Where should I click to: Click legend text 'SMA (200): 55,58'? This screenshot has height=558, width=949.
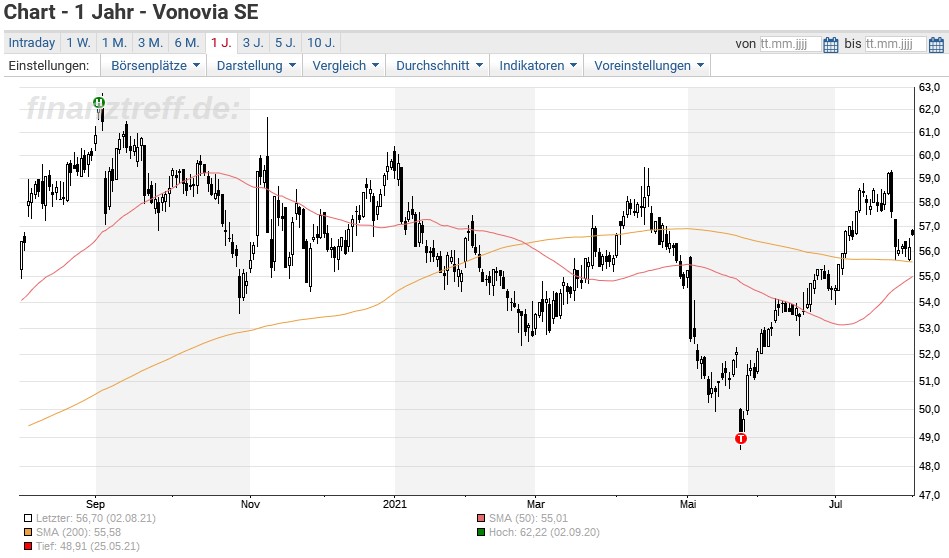pyautogui.click(x=78, y=533)
